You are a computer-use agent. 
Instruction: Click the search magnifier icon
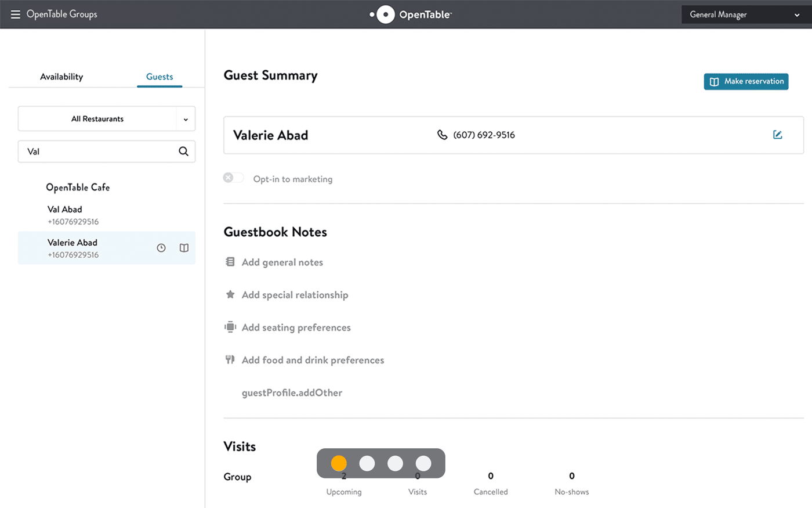183,152
